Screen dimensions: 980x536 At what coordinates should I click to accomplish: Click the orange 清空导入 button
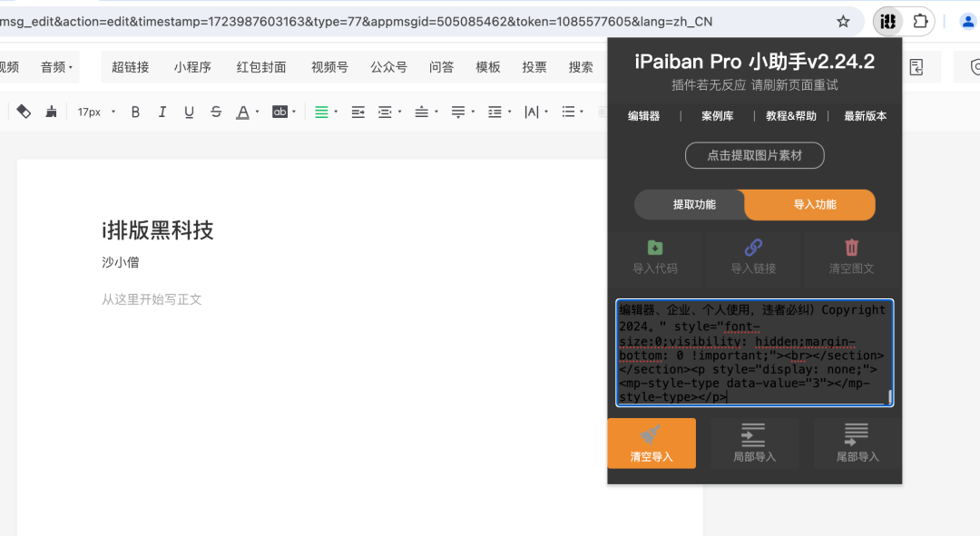[652, 443]
